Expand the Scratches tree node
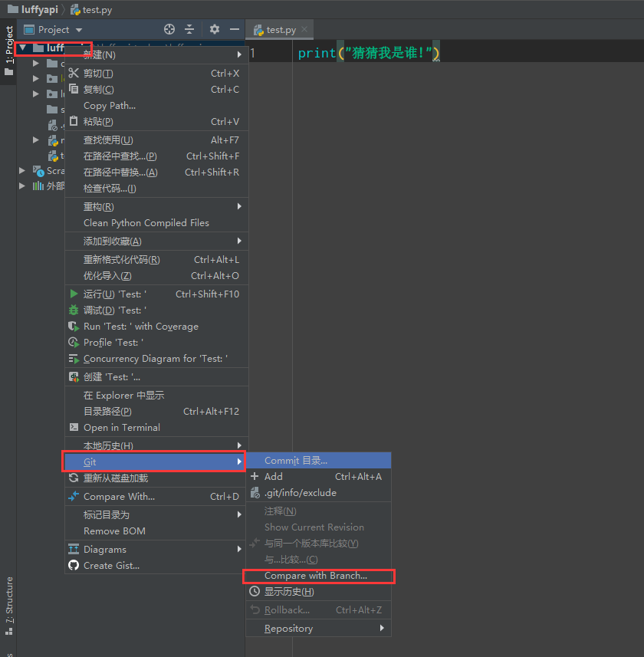 pyautogui.click(x=22, y=170)
